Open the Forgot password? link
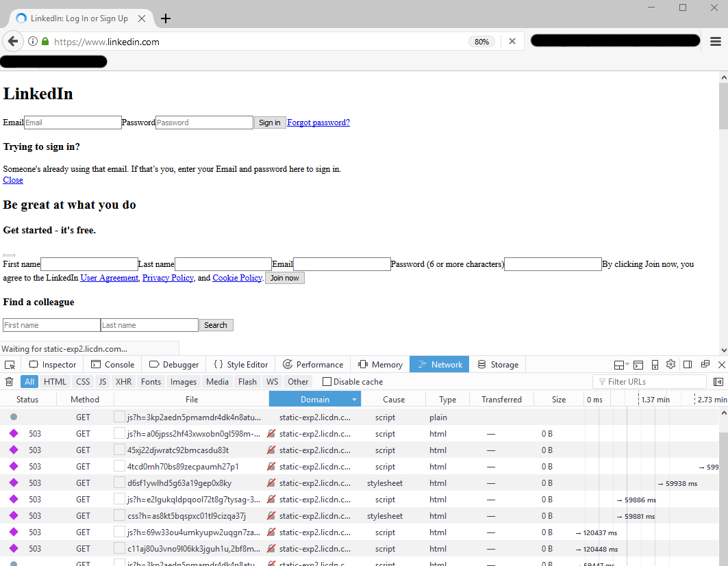The height and width of the screenshot is (566, 728). 318,123
